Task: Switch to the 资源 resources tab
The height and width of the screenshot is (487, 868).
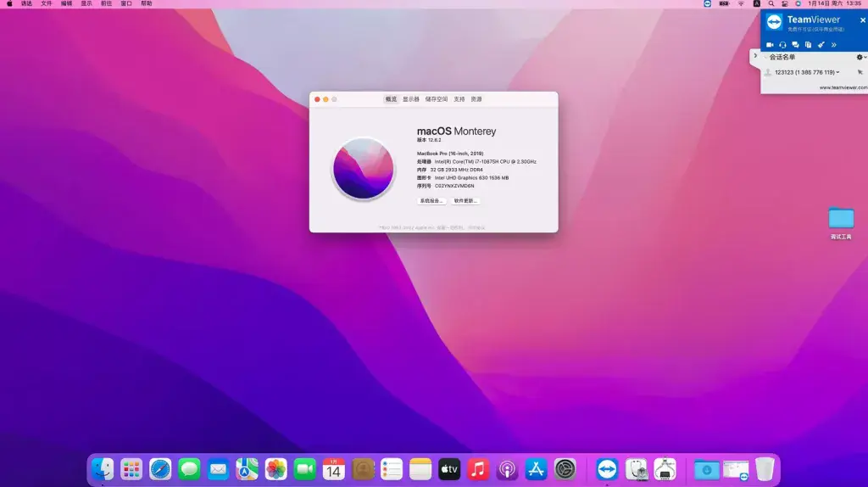Action: coord(476,99)
